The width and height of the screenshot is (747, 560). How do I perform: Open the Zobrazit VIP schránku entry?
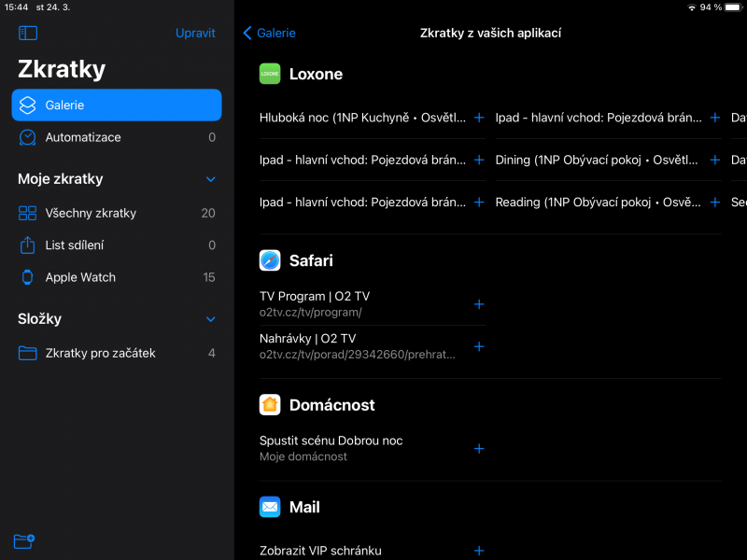point(320,551)
